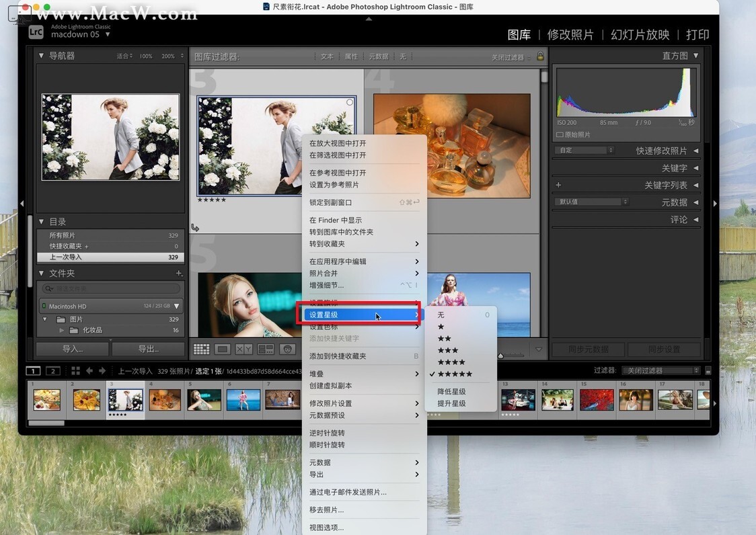Select second window button numbered 2
This screenshot has width=756, height=535.
[52, 370]
